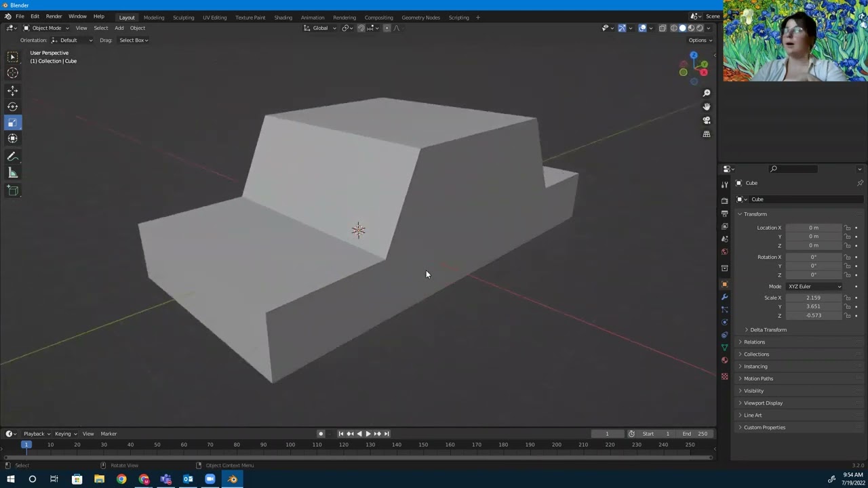
Task: Activate the Cursor tool
Action: pyautogui.click(x=12, y=73)
